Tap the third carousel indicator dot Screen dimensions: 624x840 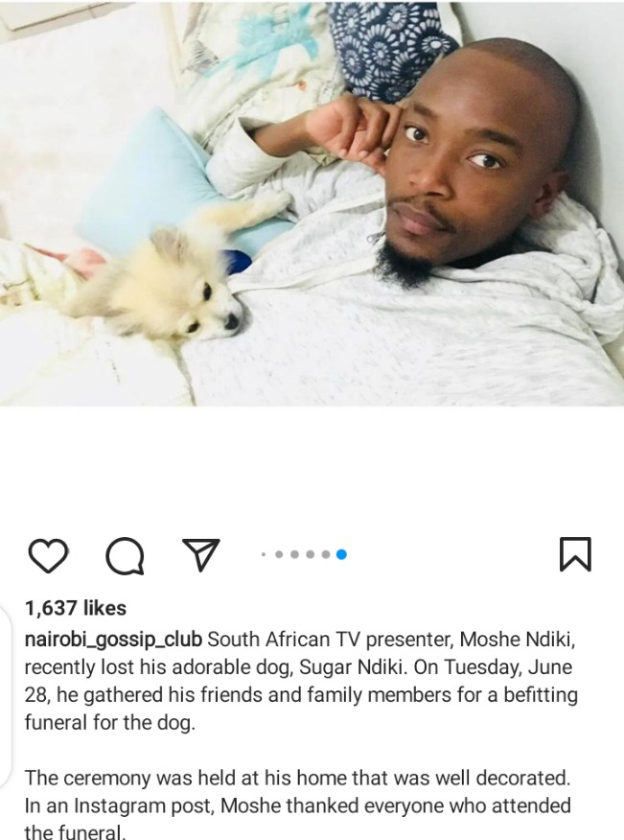[x=294, y=554]
